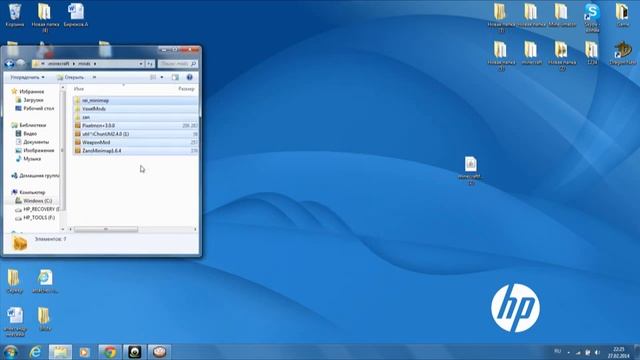
Task: Open Google Chrome from taskbar
Action: [109, 352]
